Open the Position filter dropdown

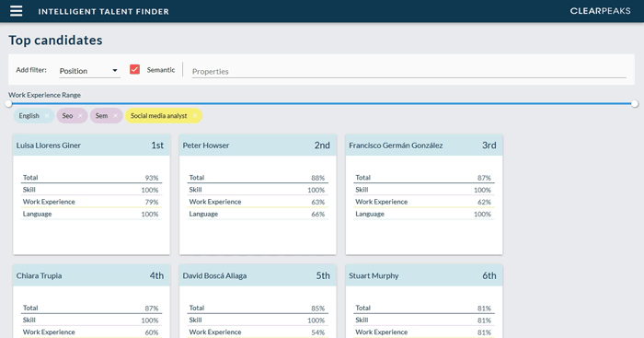pos(89,71)
